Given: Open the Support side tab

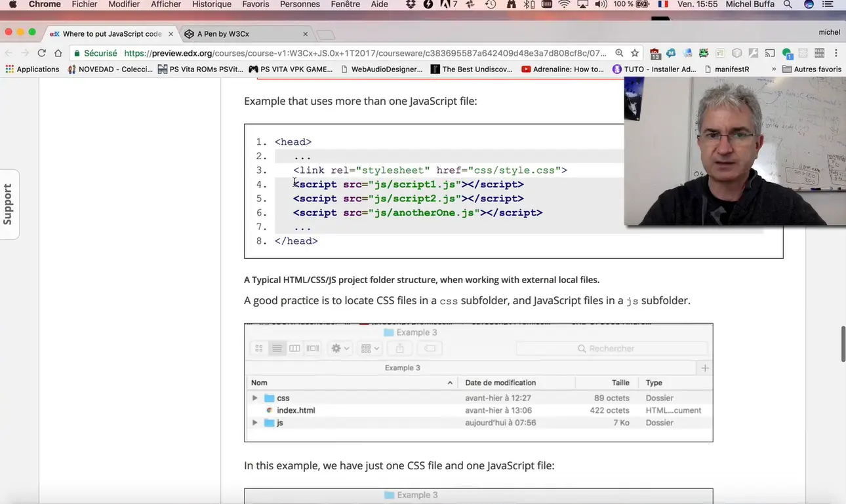Looking at the screenshot, I should [9, 204].
